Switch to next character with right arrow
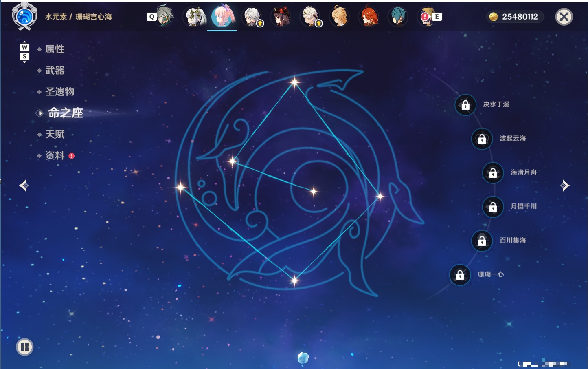Screen dimensions: 588x369 coord(565,186)
